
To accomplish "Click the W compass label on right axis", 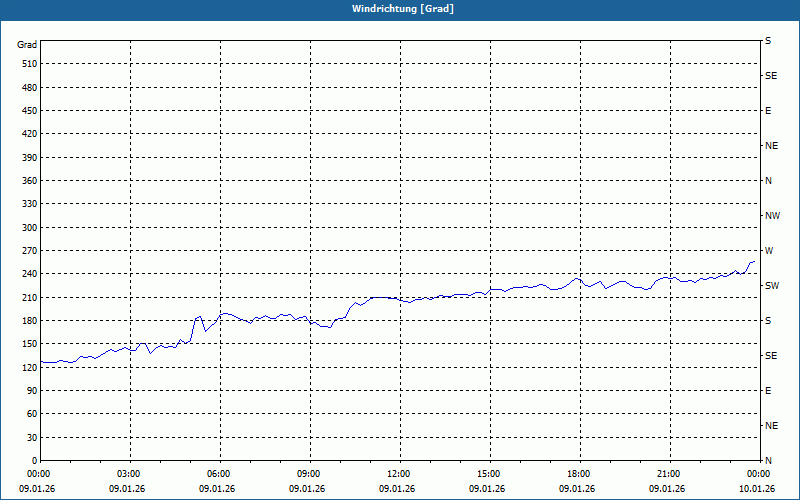I will coord(769,251).
